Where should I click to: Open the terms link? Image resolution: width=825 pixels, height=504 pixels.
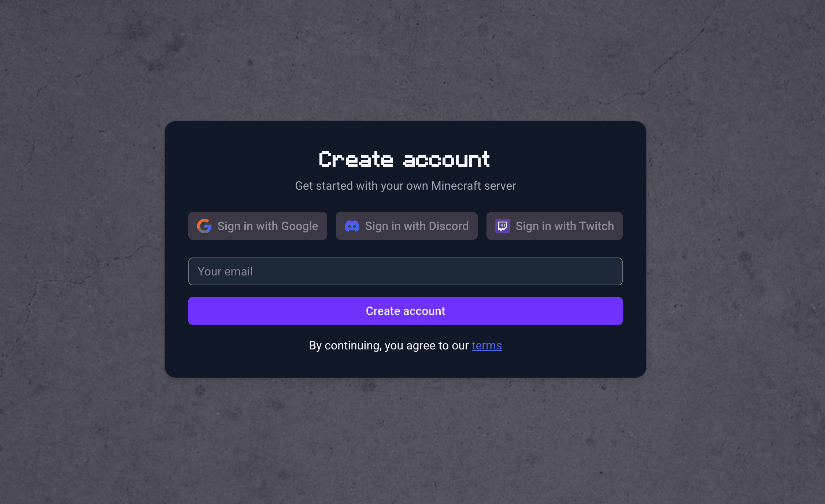pos(487,345)
